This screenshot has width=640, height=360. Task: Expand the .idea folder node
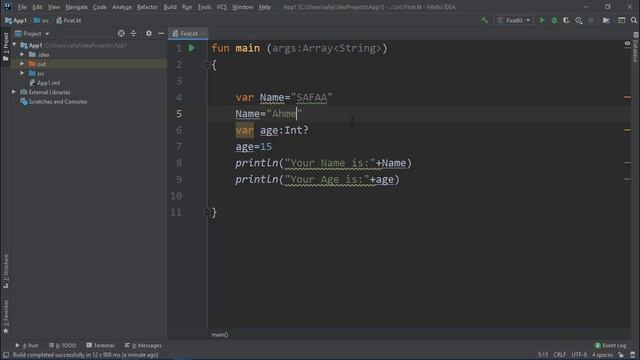(x=22, y=54)
